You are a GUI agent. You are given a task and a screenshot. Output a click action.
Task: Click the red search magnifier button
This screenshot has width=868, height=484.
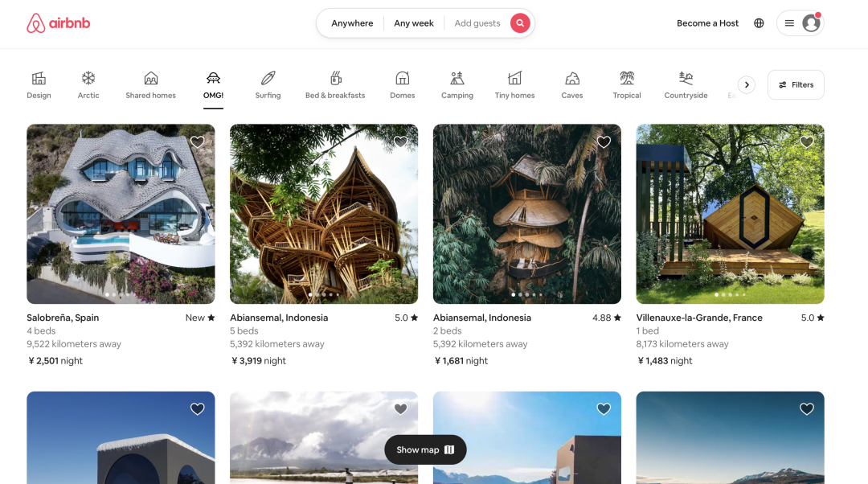click(520, 23)
